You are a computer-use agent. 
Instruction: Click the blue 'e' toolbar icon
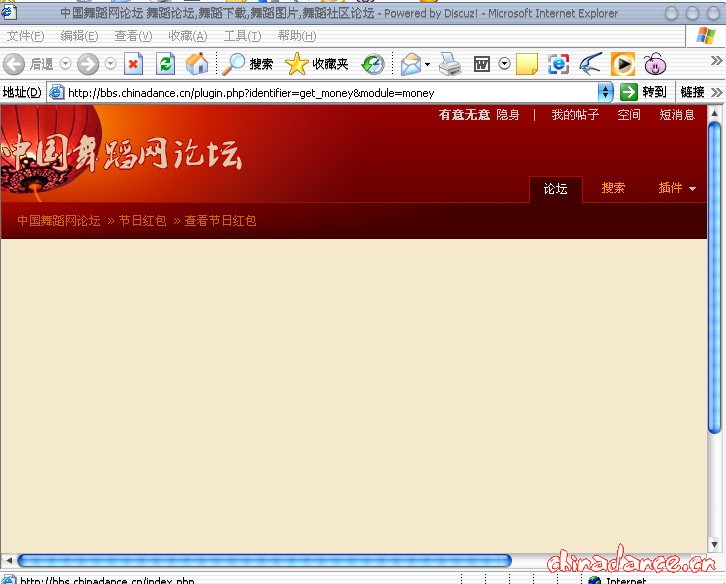coord(558,64)
